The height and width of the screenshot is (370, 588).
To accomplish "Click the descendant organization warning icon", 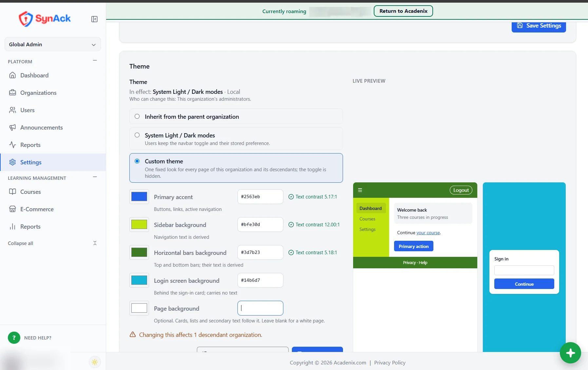I will coord(133,334).
